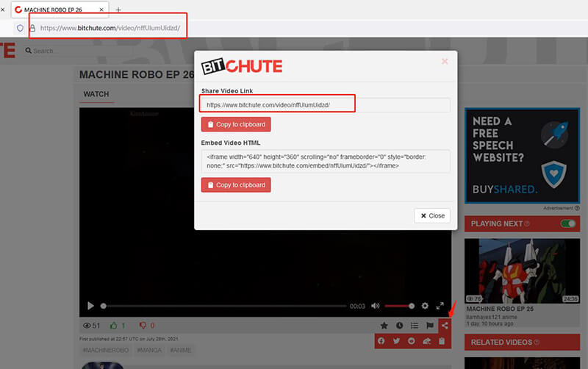Click the 00:03 video time display

coord(357,307)
